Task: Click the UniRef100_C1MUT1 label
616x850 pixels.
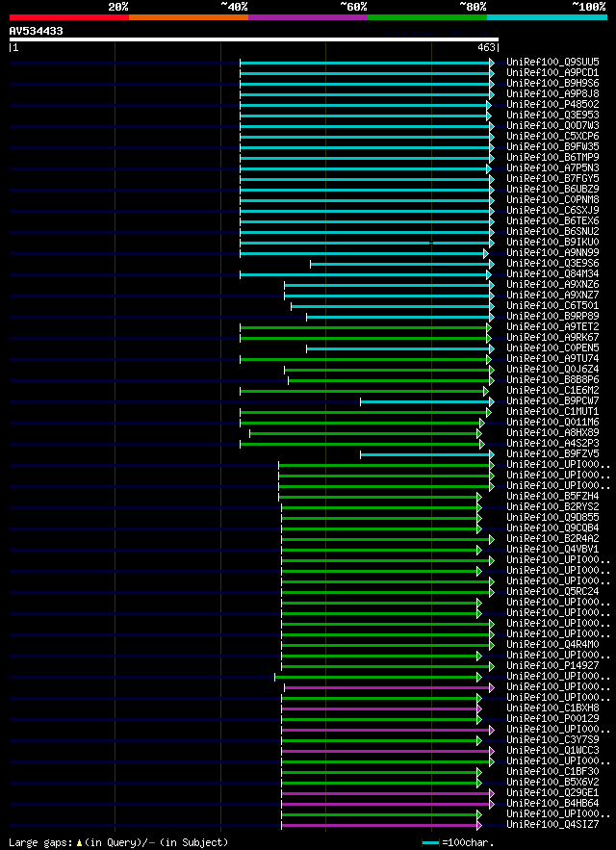Action: click(x=552, y=411)
